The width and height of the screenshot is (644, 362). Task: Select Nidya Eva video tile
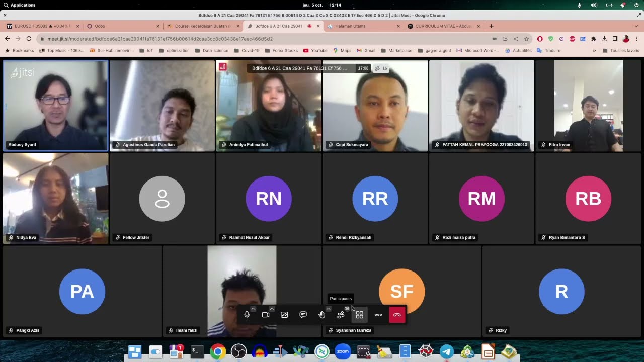point(55,199)
